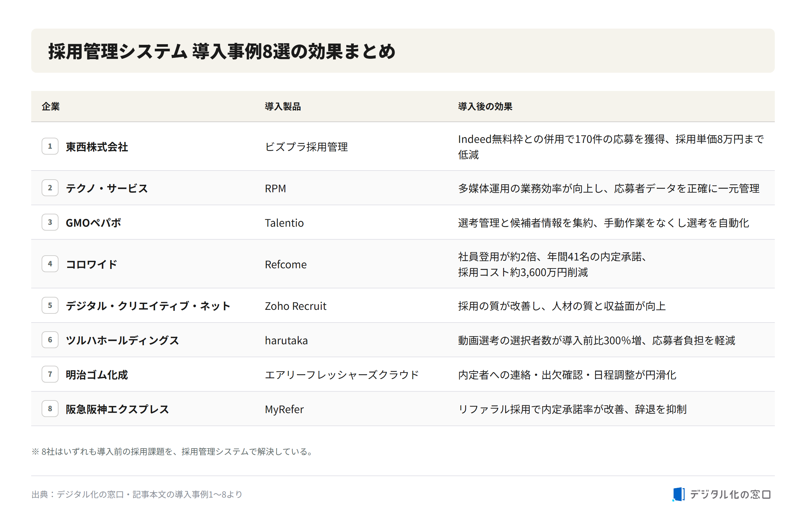The image size is (806, 532).
Task: Click product cell ビズプラ採用管理
Action: click(x=306, y=146)
